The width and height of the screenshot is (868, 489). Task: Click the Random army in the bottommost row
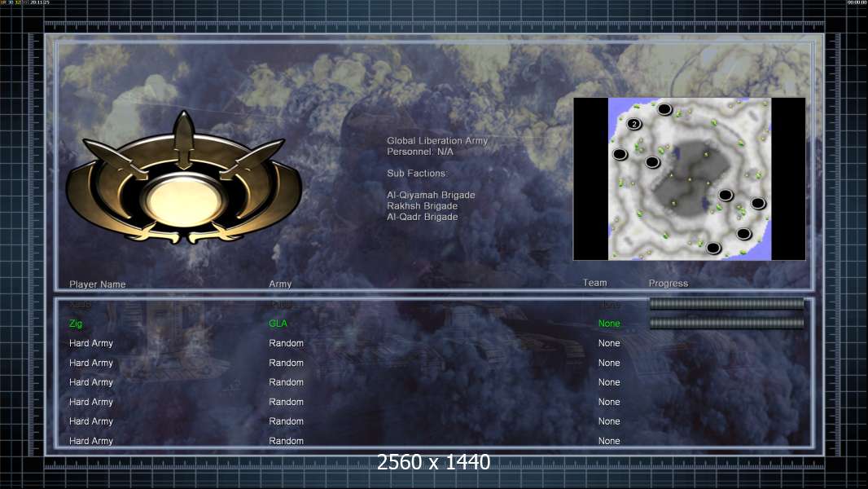point(286,441)
